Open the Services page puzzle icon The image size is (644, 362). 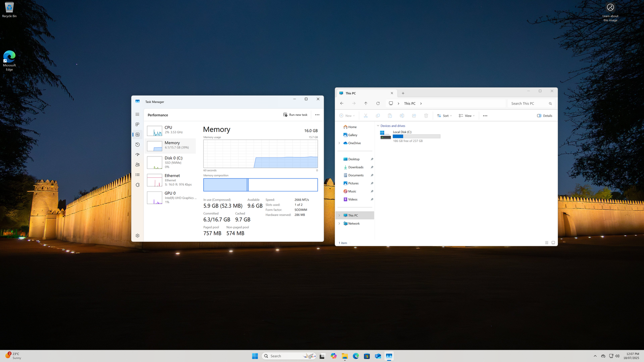(x=137, y=185)
